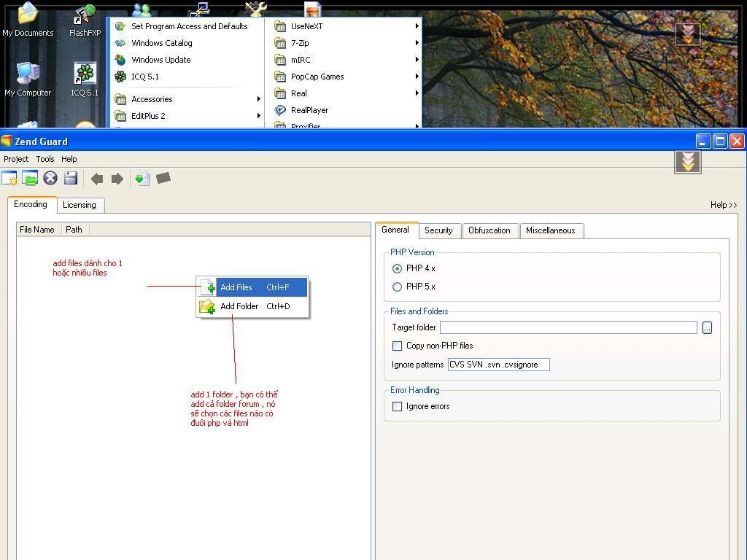Open the My Documents desktop icon
747x560 pixels.
click(x=28, y=19)
